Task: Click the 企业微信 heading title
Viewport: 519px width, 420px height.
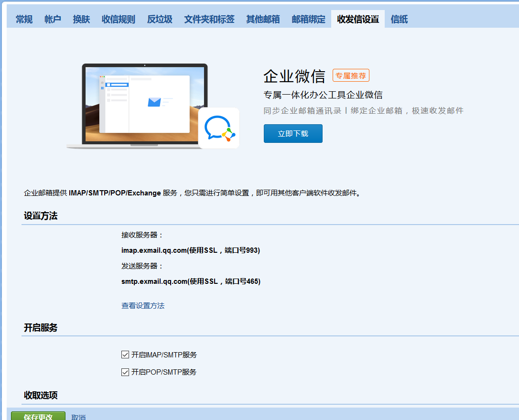Action: 294,76
